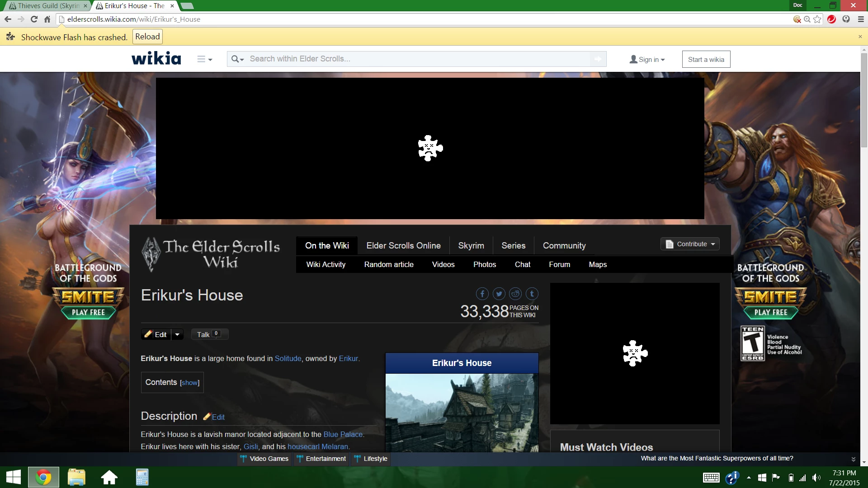Share page via Twitter icon

coord(499,294)
